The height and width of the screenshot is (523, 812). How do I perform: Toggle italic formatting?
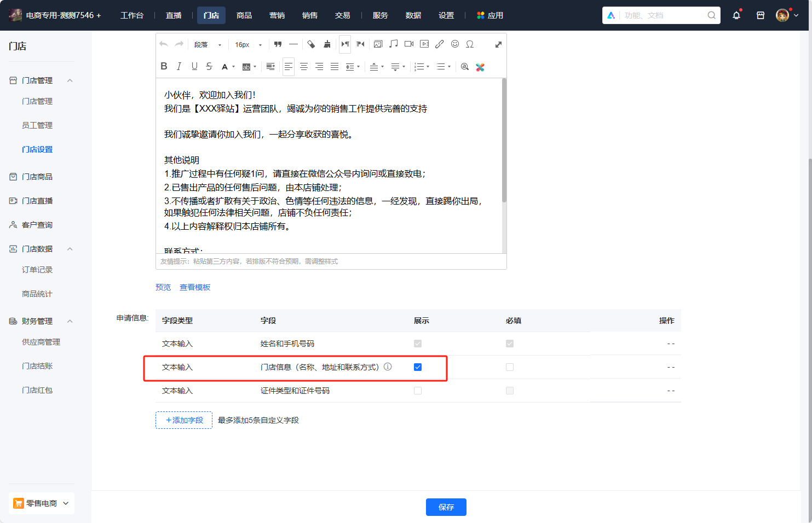[x=179, y=66]
